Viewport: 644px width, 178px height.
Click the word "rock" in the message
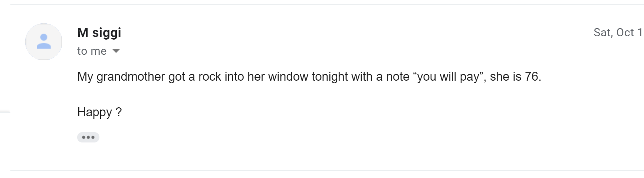tap(210, 77)
